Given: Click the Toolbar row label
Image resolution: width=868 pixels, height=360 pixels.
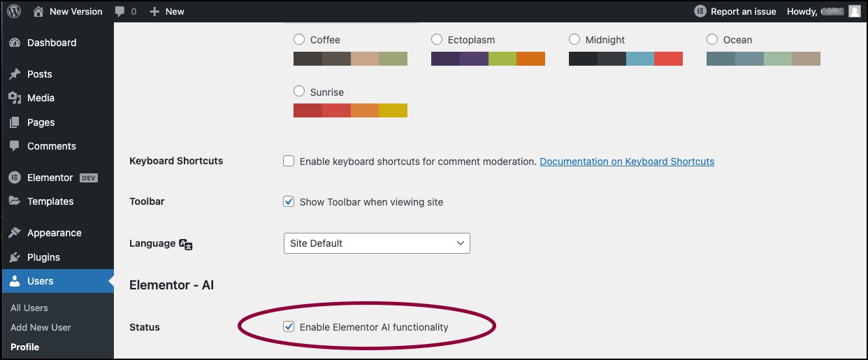Looking at the screenshot, I should pyautogui.click(x=147, y=201).
